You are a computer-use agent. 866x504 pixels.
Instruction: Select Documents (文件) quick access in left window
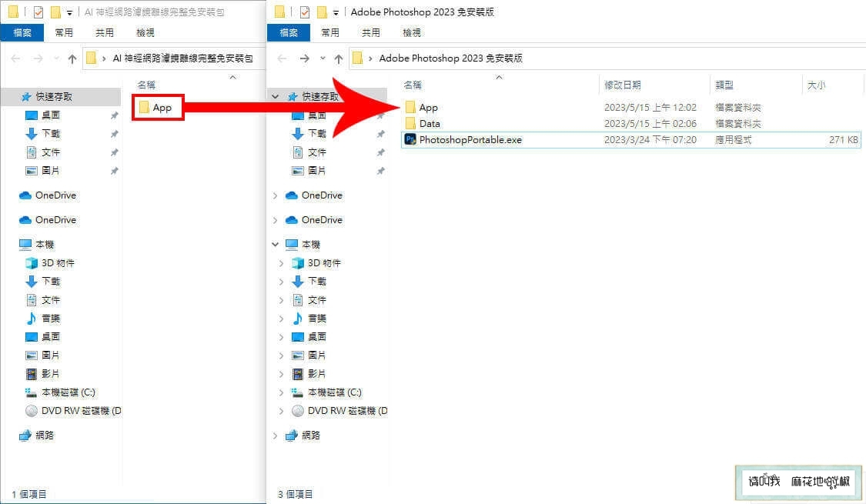click(43, 152)
